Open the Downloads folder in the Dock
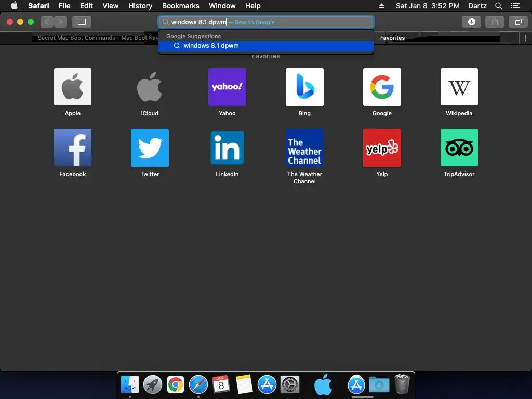Viewport: 532px width, 399px height. click(x=379, y=385)
